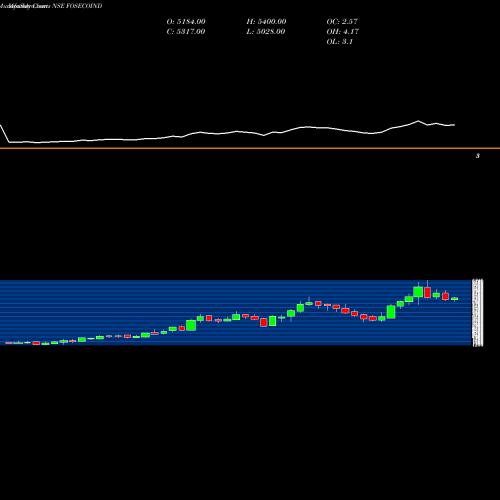Viewport: 500px width, 500px height.
Task: Click the NSE FOSECOIND chart title
Action: tap(77, 6)
